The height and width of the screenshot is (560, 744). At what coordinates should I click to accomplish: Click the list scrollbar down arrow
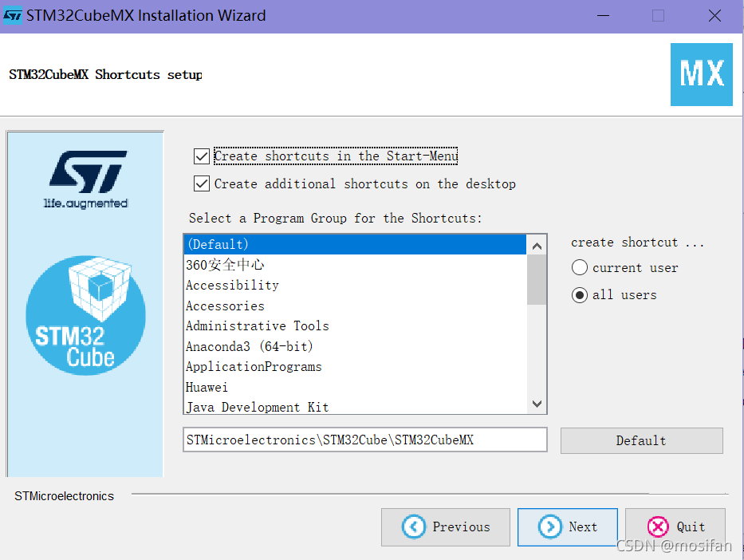tap(537, 404)
